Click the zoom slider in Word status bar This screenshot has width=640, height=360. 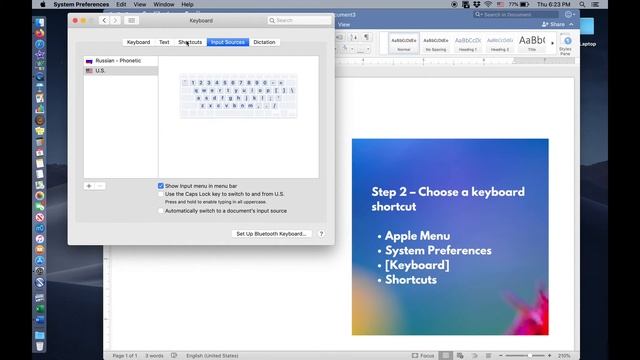coord(525,356)
